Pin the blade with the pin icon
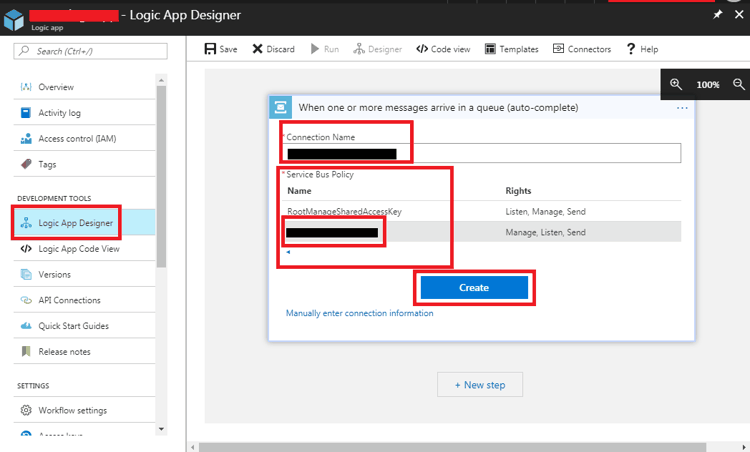 point(716,15)
